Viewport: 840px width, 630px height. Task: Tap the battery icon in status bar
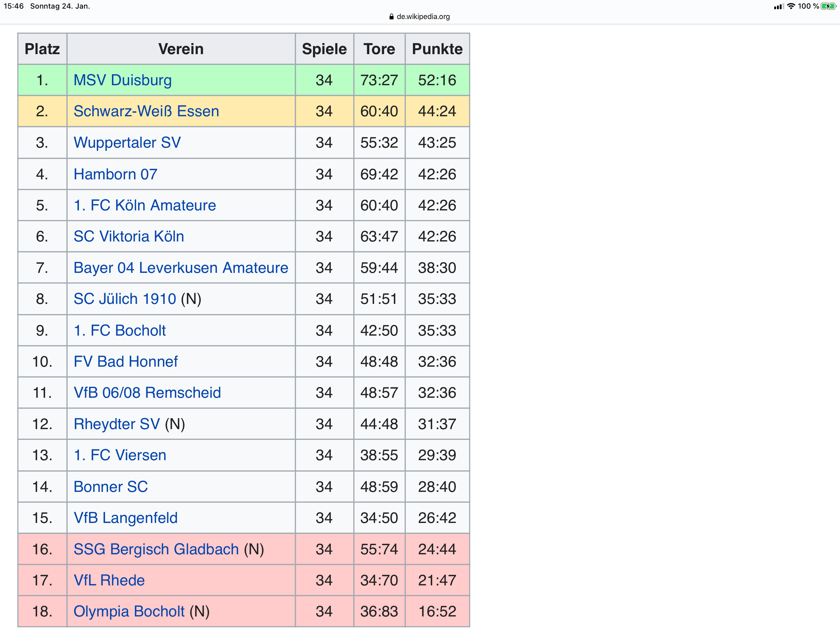pyautogui.click(x=828, y=6)
